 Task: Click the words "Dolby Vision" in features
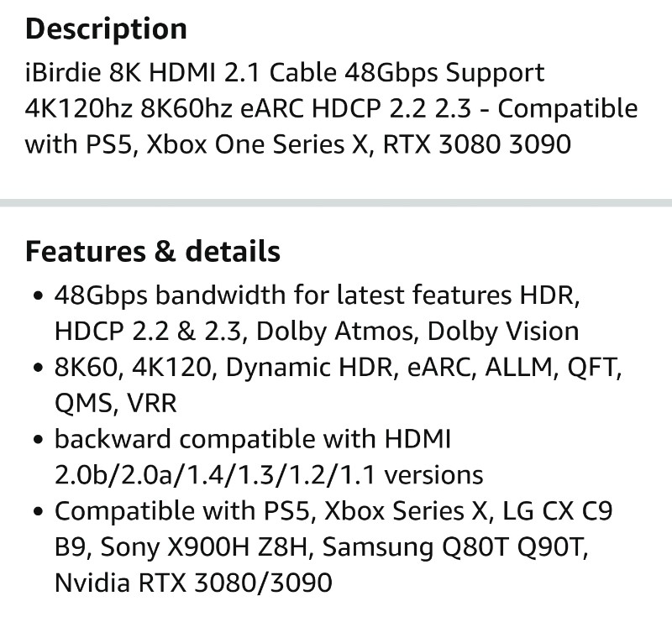click(503, 332)
